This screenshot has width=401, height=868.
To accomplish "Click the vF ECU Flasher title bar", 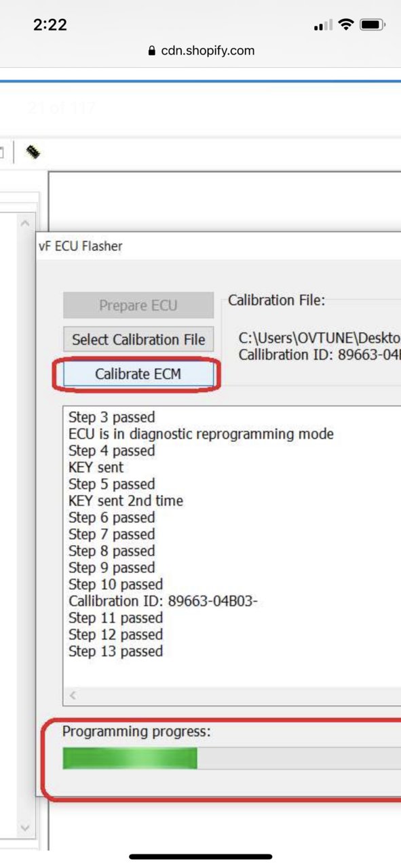I will click(x=218, y=246).
